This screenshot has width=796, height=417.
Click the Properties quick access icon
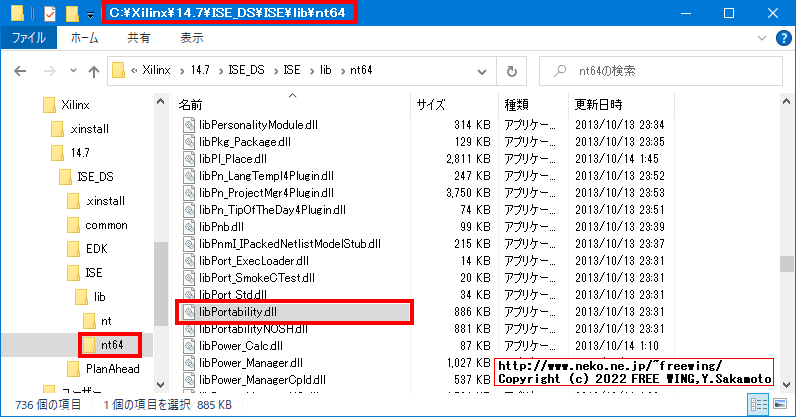(50, 13)
